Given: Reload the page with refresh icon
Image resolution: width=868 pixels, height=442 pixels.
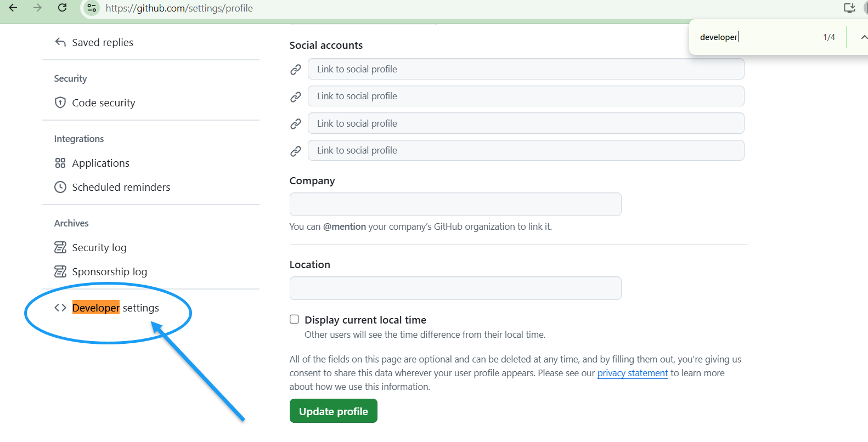Looking at the screenshot, I should click(x=63, y=8).
